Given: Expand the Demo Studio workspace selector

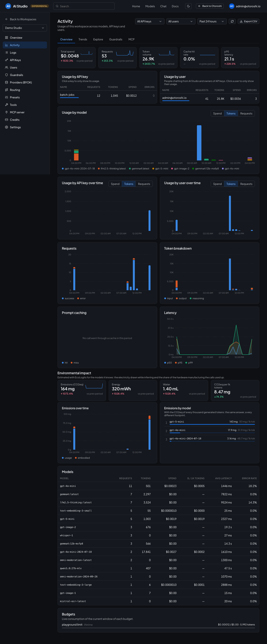Looking at the screenshot, I should pyautogui.click(x=25, y=28).
